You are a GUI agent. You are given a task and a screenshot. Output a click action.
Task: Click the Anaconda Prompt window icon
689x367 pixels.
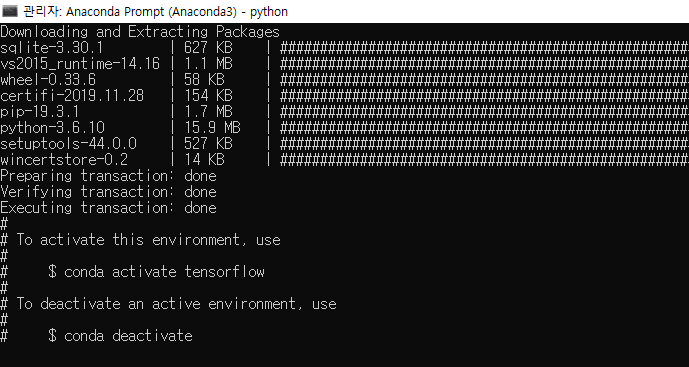pos(10,11)
